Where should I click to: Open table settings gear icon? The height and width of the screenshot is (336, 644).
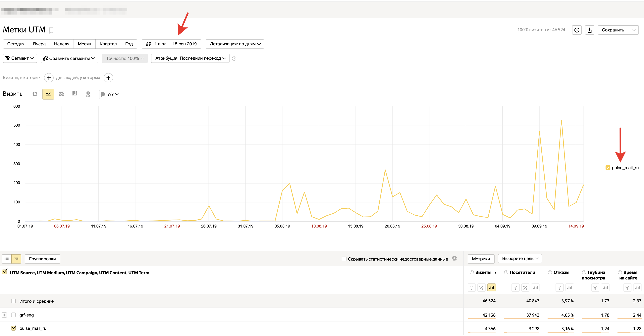[454, 258]
